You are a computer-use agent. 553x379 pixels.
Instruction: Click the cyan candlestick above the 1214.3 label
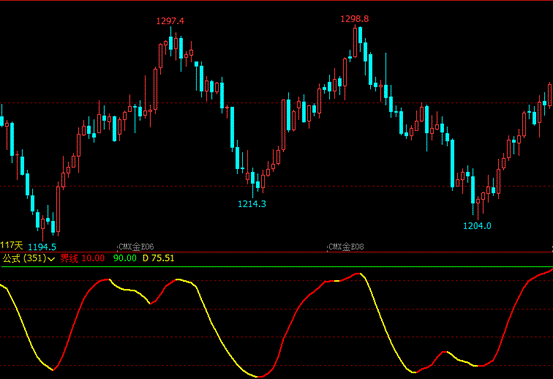click(x=253, y=179)
